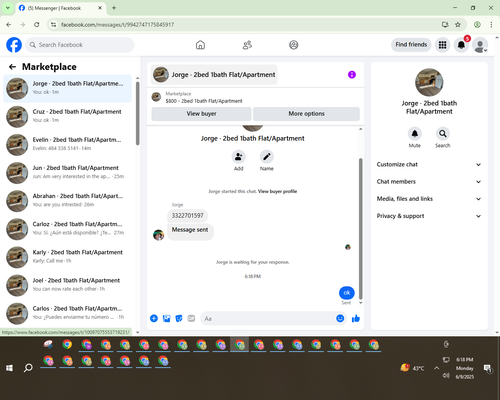500x400 pixels.
Task: Click the Find friends button
Action: [411, 45]
